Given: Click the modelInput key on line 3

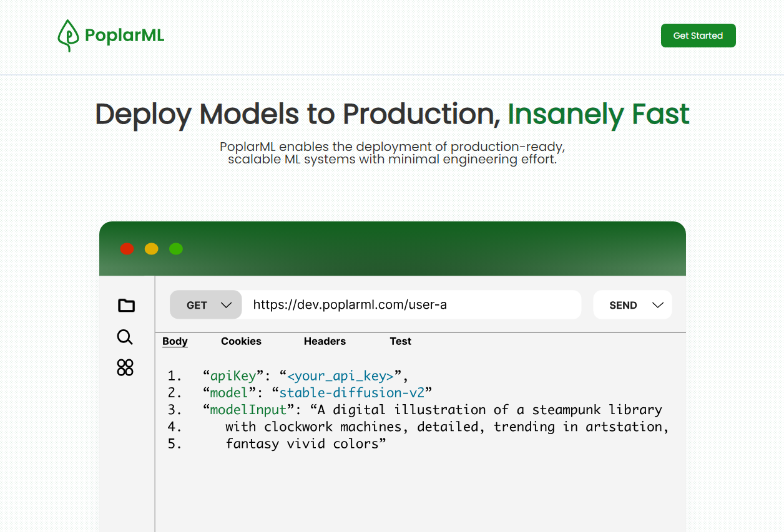Looking at the screenshot, I should [248, 410].
